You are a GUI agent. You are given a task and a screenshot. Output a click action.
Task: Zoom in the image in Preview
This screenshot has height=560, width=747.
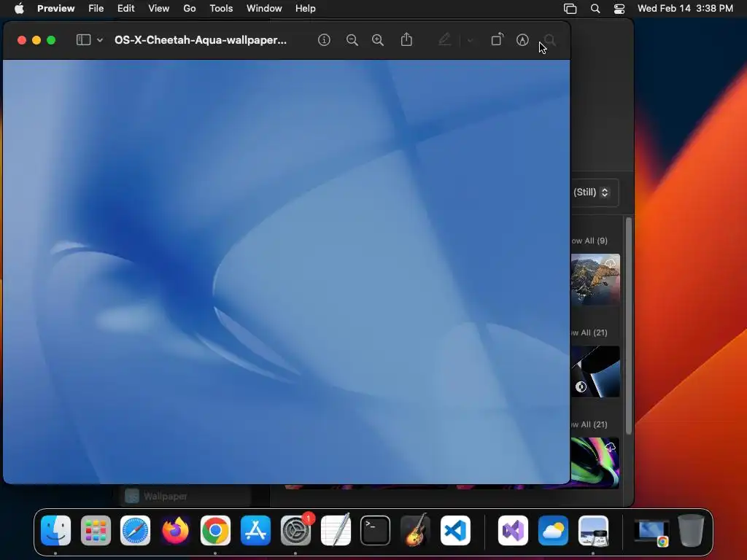point(378,40)
